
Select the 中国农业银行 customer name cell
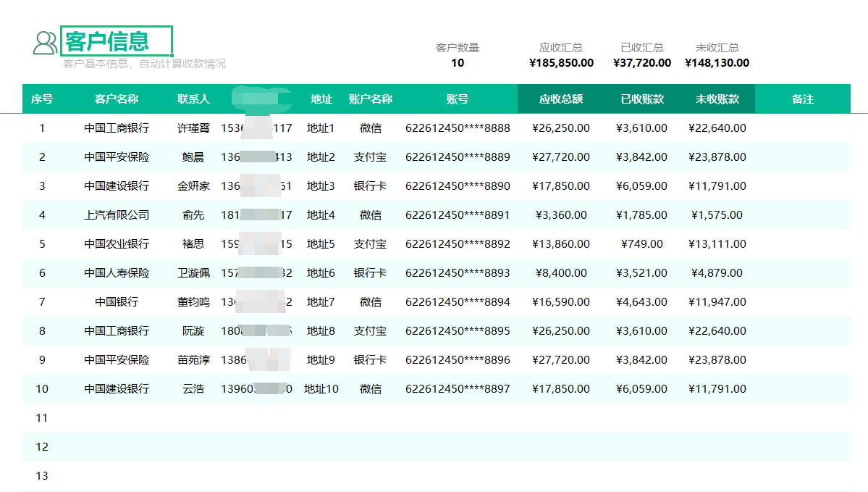tap(117, 244)
